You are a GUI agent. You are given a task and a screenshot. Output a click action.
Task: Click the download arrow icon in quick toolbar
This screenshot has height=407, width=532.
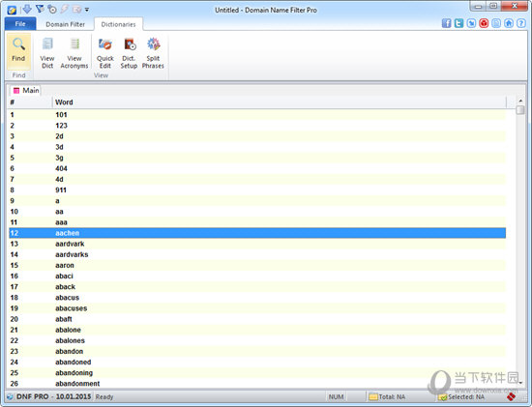click(x=27, y=9)
